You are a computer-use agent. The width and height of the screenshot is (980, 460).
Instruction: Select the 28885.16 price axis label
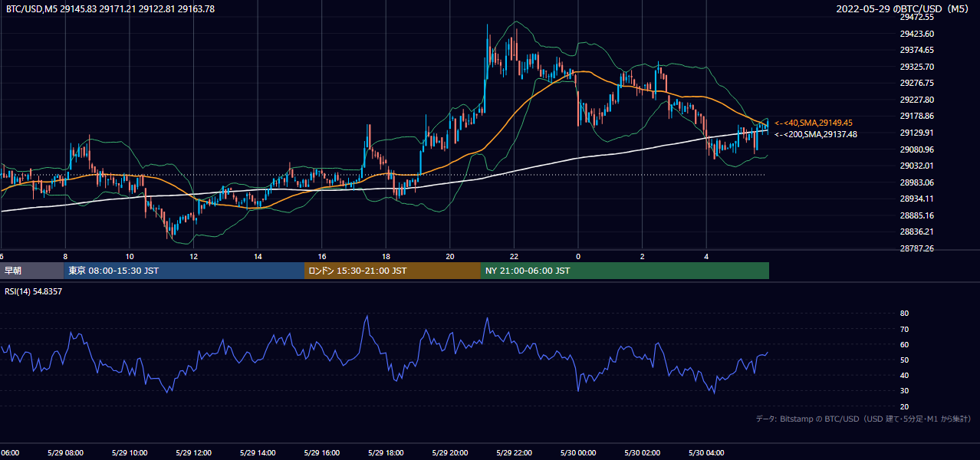pyautogui.click(x=916, y=215)
